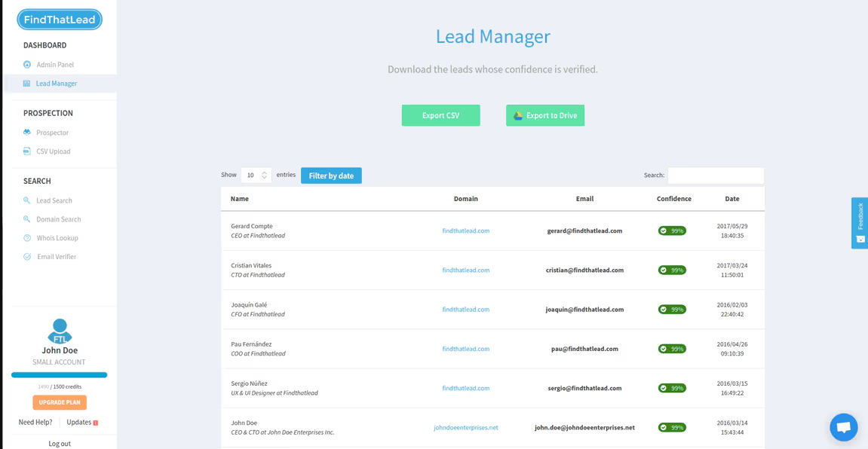
Task: Click the Admin Panel sidebar icon
Action: [26, 65]
